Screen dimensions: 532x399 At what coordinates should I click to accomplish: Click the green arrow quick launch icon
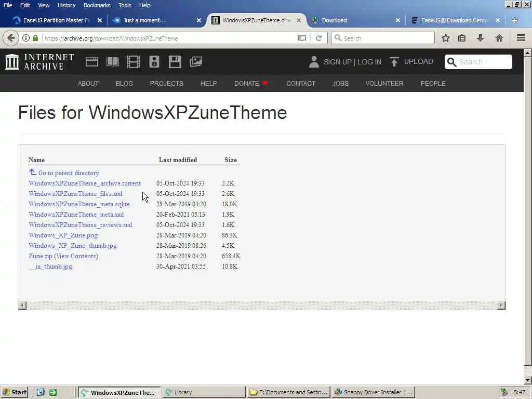[53, 392]
